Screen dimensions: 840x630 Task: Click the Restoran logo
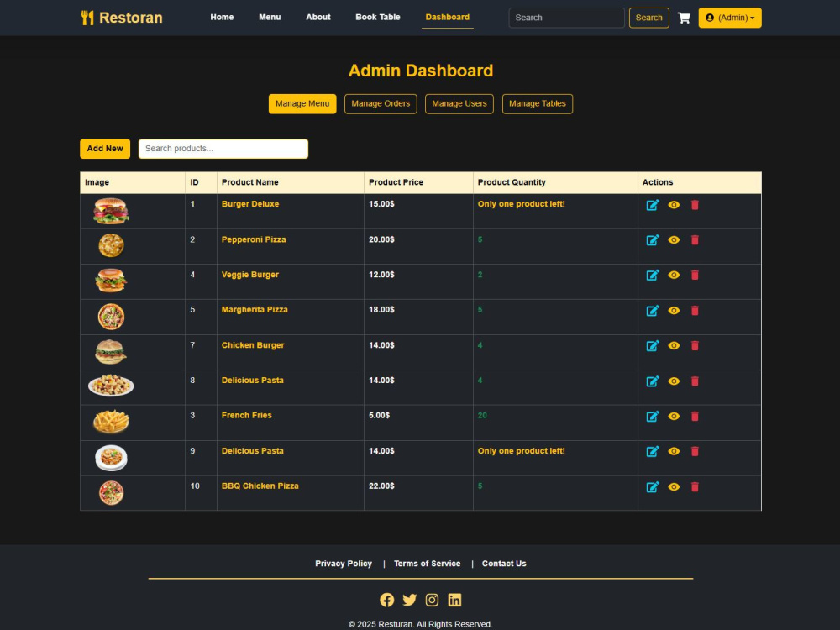tap(122, 18)
